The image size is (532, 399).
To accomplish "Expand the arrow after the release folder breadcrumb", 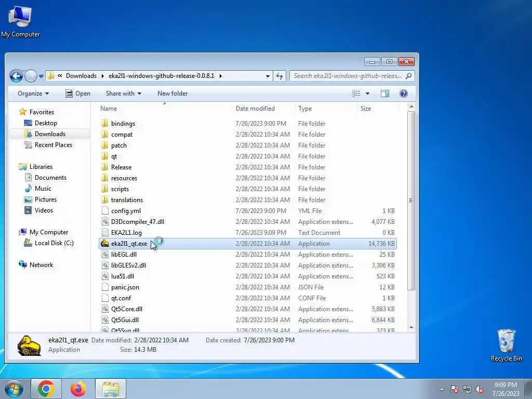I will click(220, 76).
